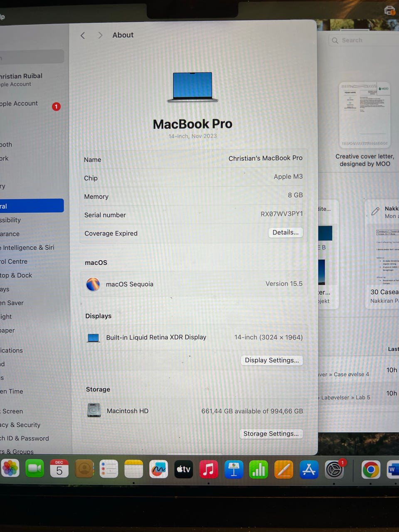Image resolution: width=399 pixels, height=532 pixels.
Task: Click Coverage Expired label
Action: click(111, 234)
